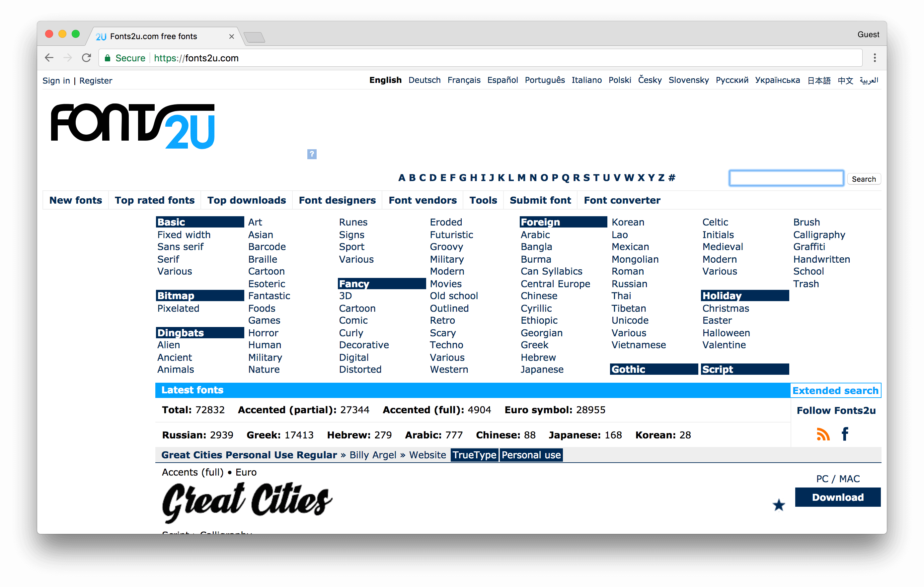Select the New fonts tab
Image resolution: width=924 pixels, height=587 pixels.
(76, 199)
